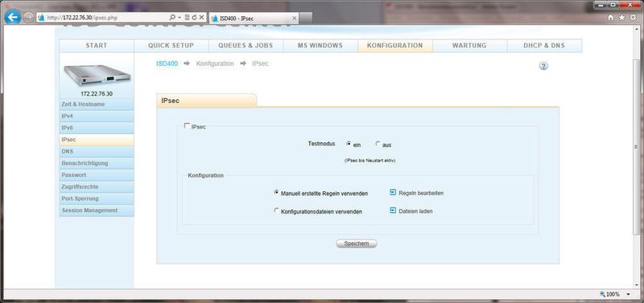
Task: Select Manuell erstellte Regeln verwenden
Action: click(x=276, y=192)
